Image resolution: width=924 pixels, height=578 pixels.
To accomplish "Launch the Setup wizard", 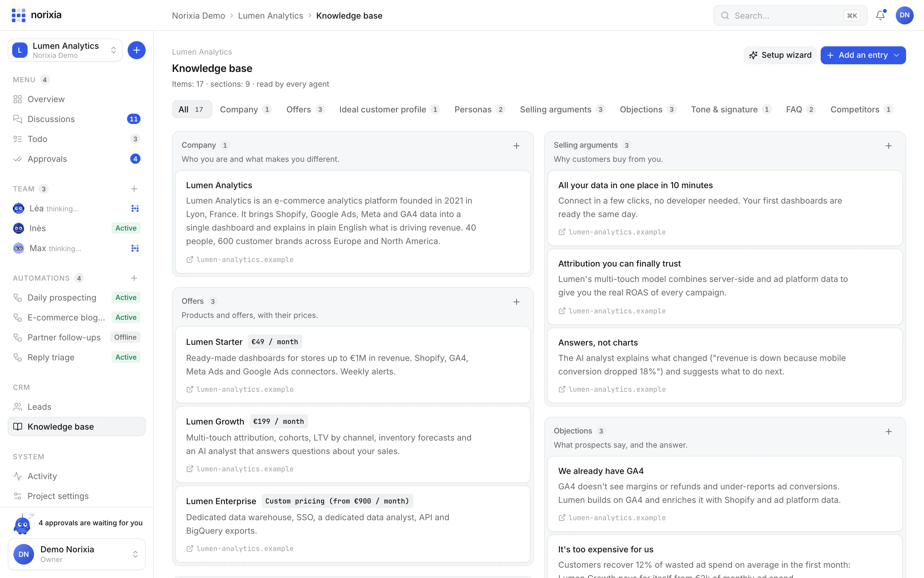I will point(780,55).
